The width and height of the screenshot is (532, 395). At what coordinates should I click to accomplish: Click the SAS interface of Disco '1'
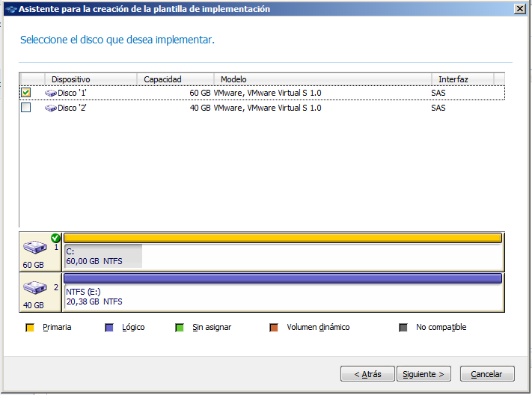[438, 93]
